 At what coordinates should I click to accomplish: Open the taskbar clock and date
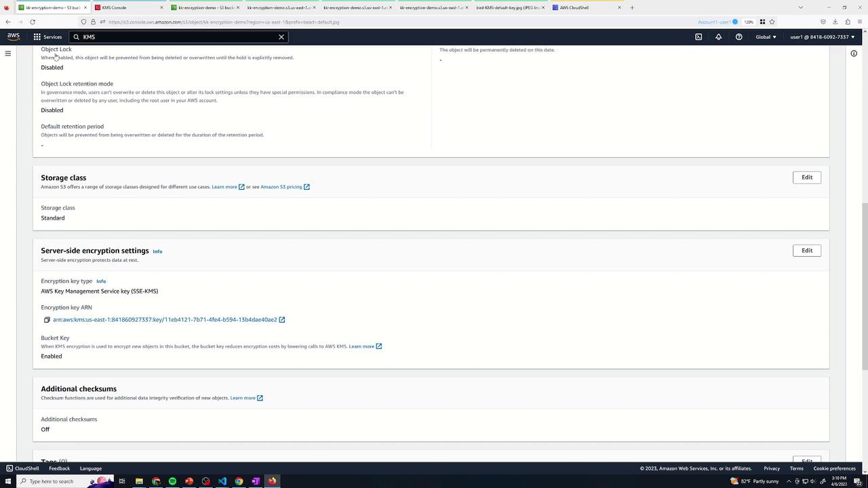pos(839,481)
